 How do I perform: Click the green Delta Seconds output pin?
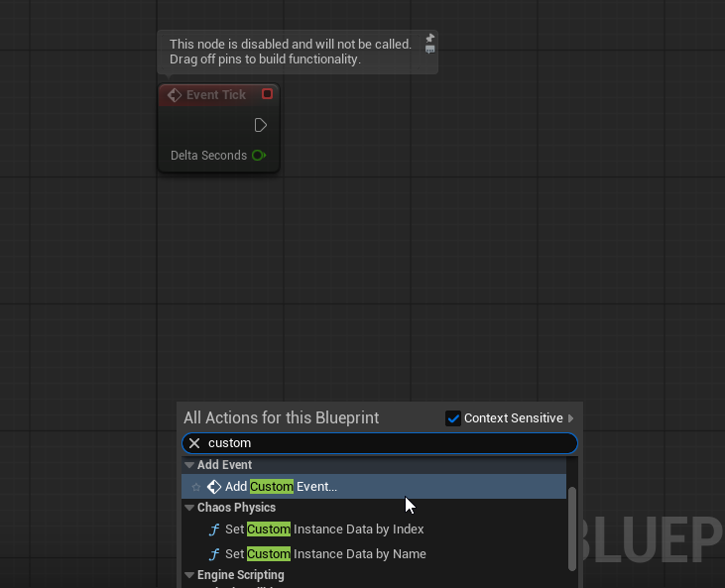pyautogui.click(x=259, y=156)
